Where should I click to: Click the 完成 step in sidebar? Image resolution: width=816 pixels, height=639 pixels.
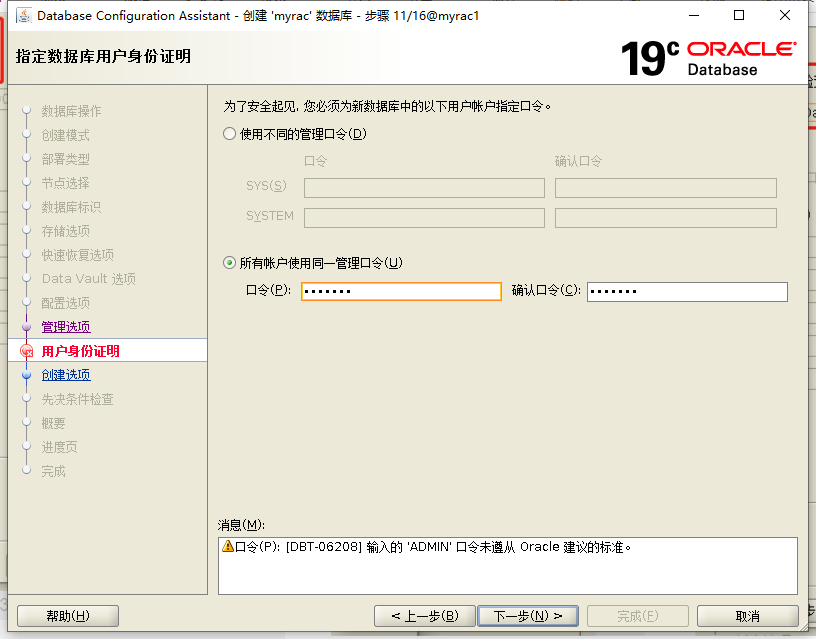click(54, 471)
